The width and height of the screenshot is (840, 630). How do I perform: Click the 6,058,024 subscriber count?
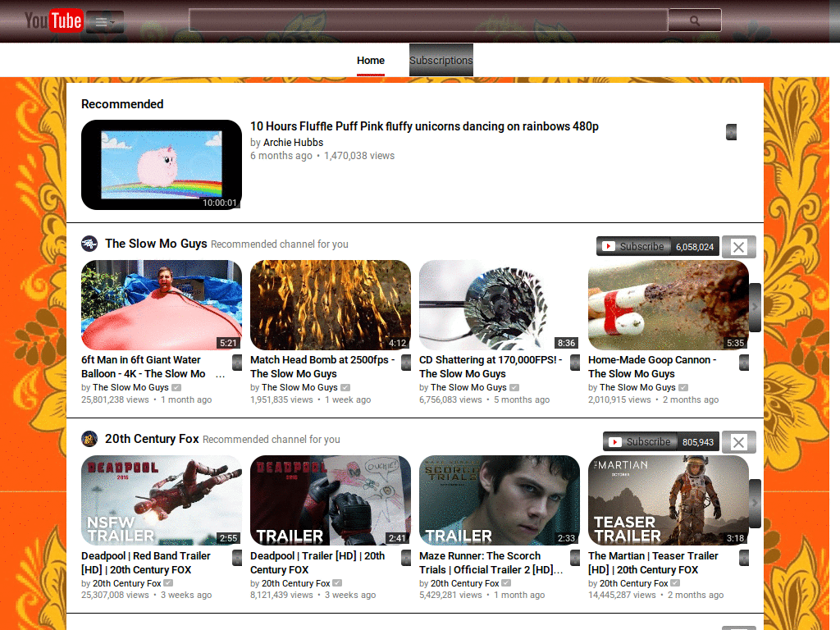(x=695, y=247)
